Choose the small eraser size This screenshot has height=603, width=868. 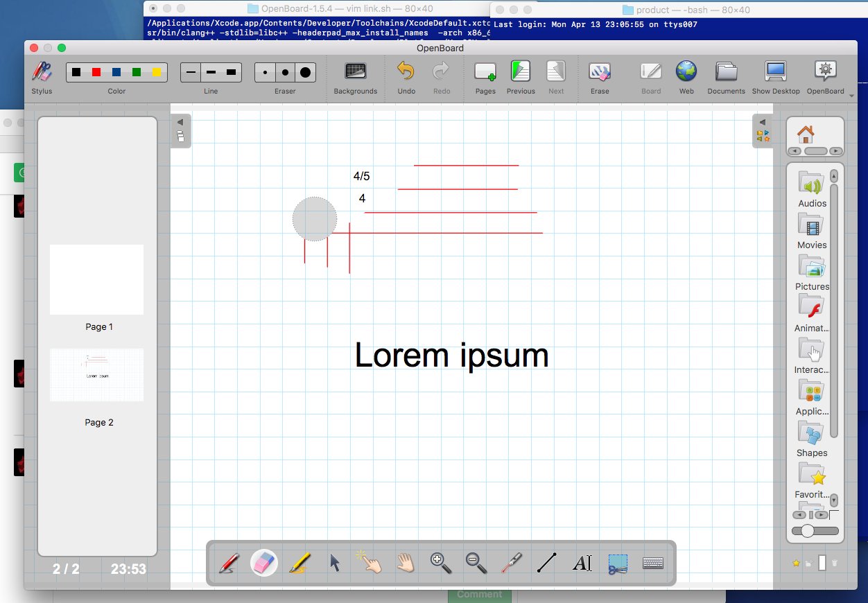(265, 72)
